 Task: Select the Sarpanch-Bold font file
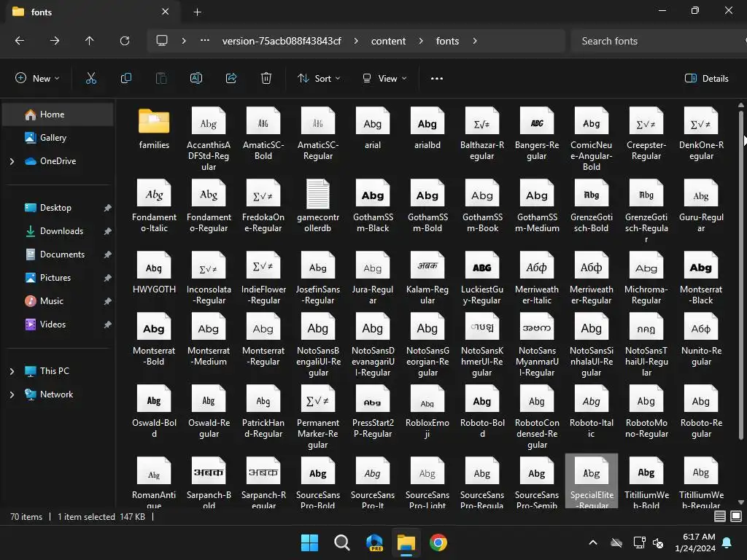(209, 482)
